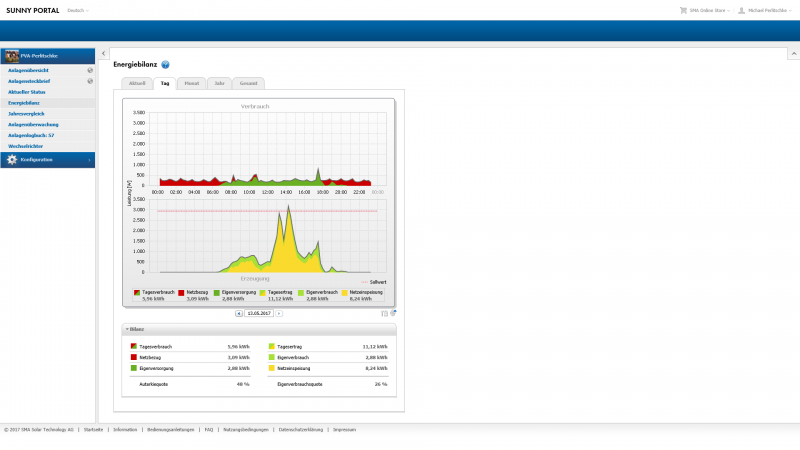Click the Konfiguration gear icon
Screen dimensions: 800x450
12,160
